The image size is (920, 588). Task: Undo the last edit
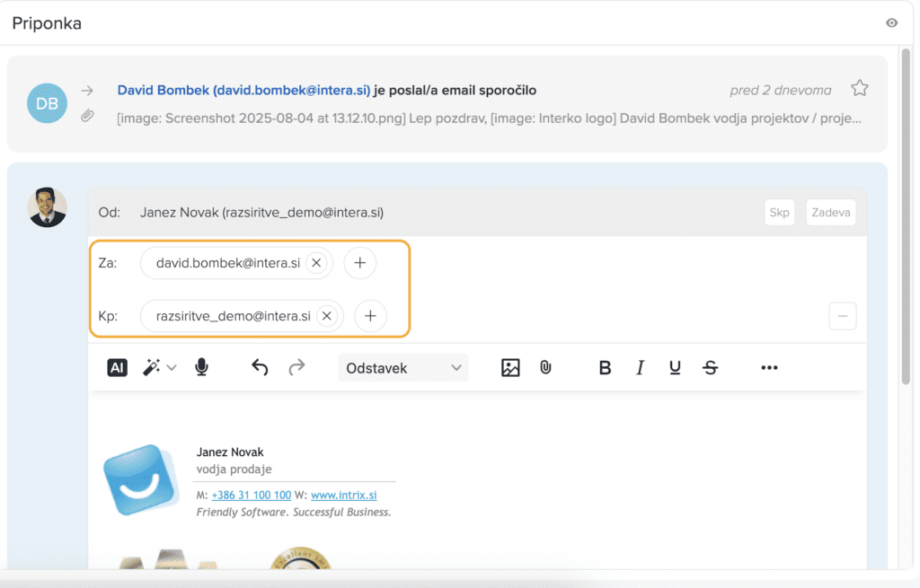(260, 367)
